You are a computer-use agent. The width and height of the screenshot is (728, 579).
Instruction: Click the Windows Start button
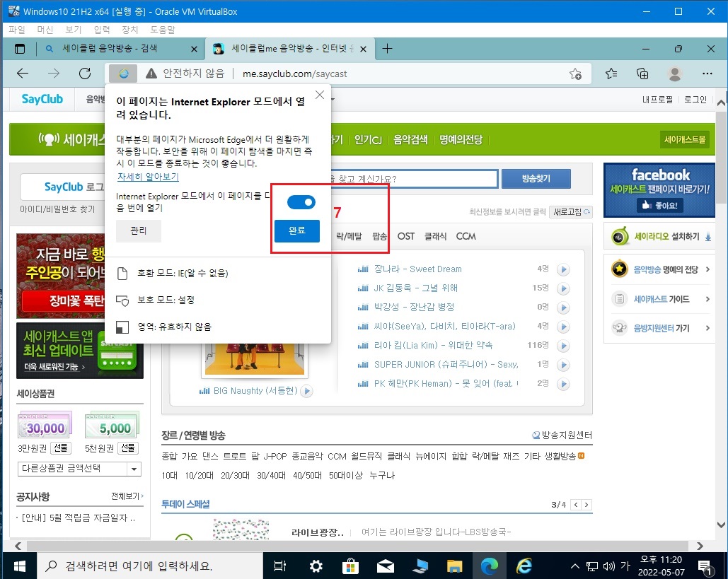tap(20, 566)
